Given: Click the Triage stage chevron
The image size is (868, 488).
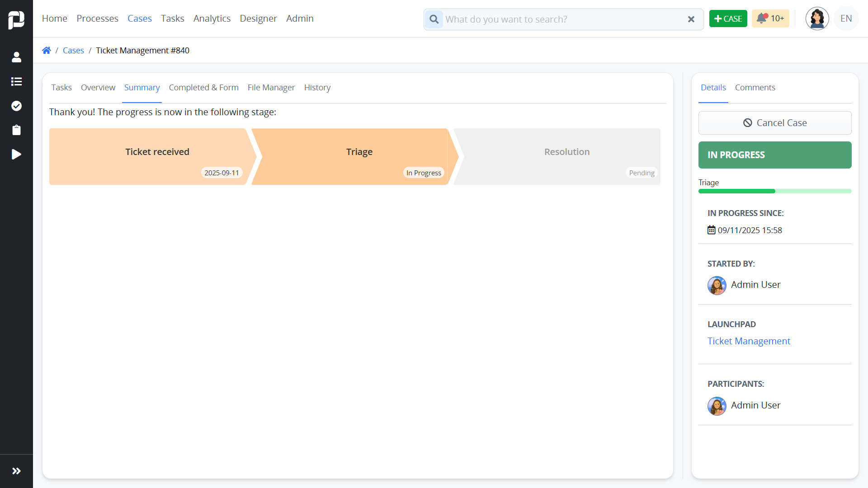Looking at the screenshot, I should (x=355, y=156).
